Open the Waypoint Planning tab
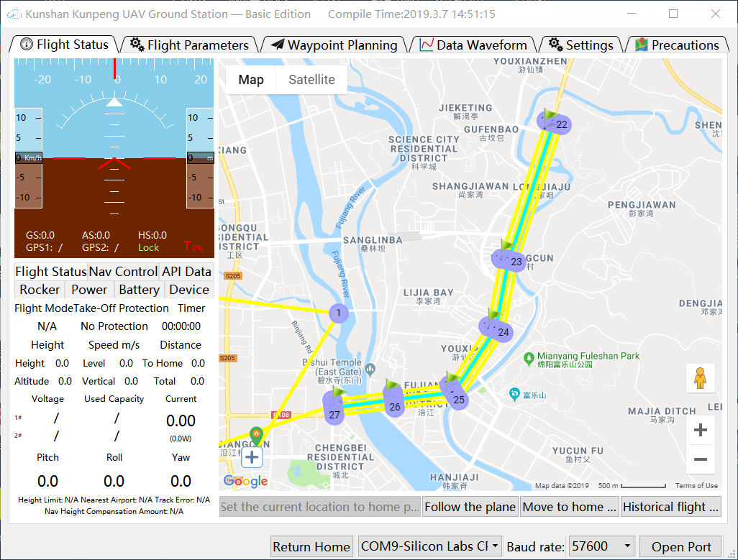738x560 pixels. coord(334,45)
